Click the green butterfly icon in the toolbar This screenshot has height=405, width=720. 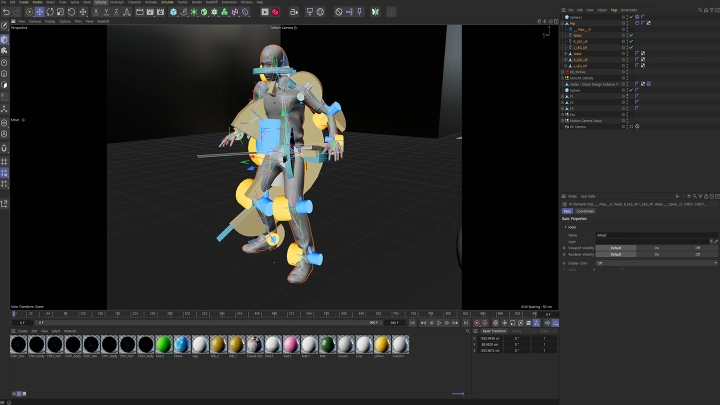[375, 12]
